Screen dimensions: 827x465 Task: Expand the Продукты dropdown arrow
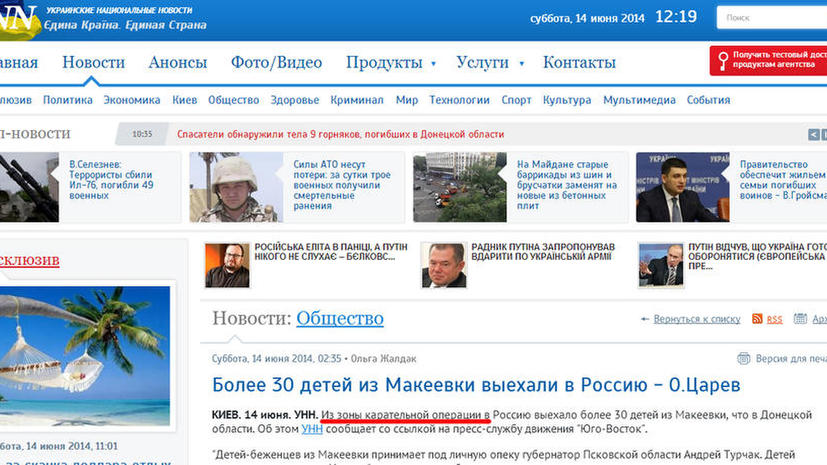click(434, 64)
